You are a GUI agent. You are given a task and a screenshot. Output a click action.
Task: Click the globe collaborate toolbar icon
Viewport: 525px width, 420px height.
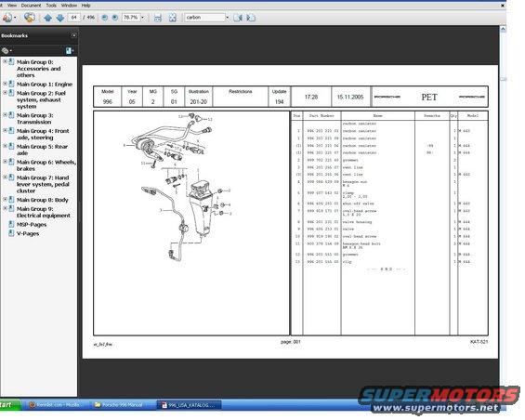(30, 17)
